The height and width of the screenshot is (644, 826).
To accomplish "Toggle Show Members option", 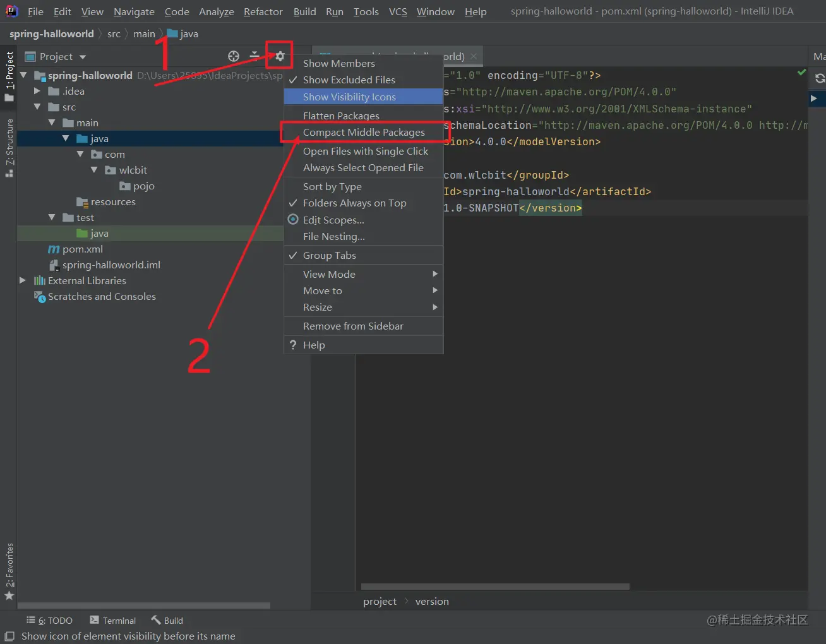I will click(x=363, y=63).
